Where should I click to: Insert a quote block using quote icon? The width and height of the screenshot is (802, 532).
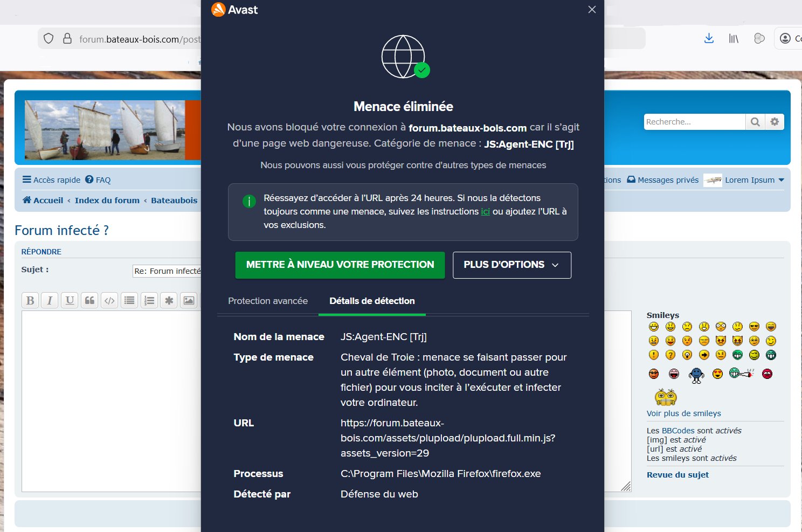(x=89, y=300)
